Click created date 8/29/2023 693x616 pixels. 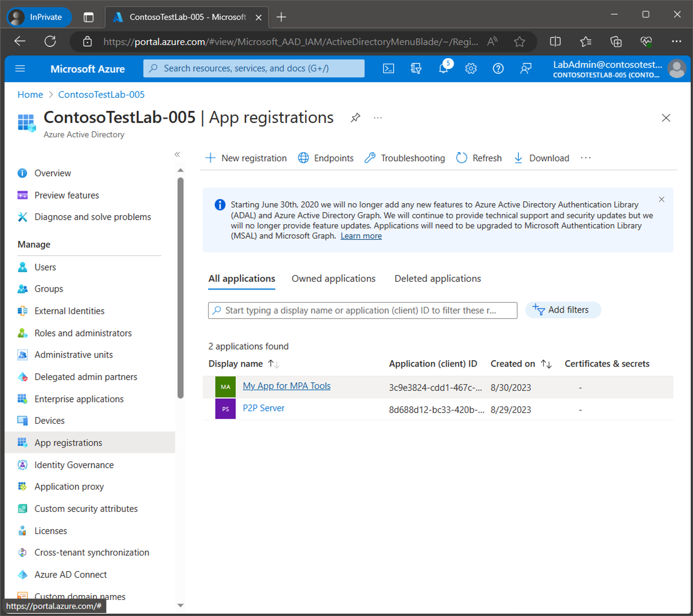click(x=511, y=410)
